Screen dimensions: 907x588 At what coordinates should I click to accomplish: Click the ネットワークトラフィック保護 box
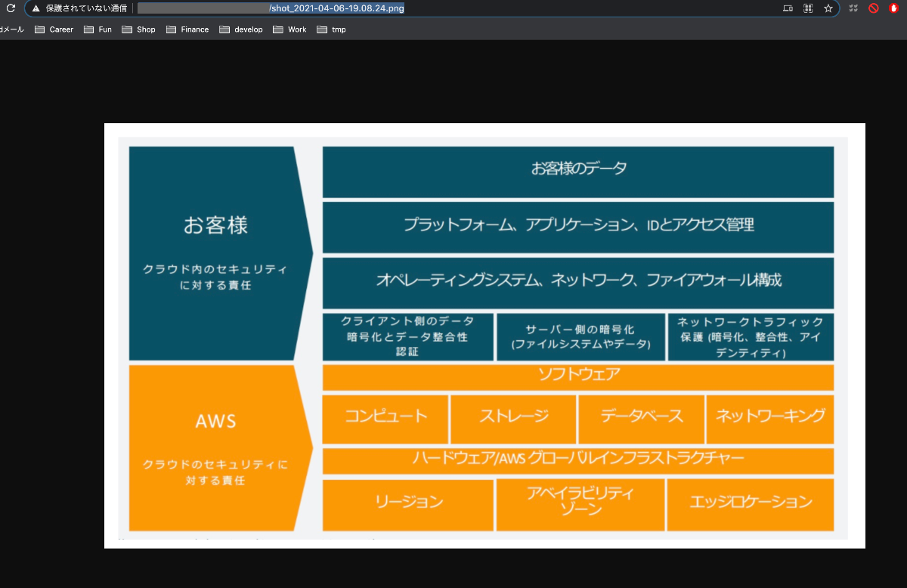751,337
